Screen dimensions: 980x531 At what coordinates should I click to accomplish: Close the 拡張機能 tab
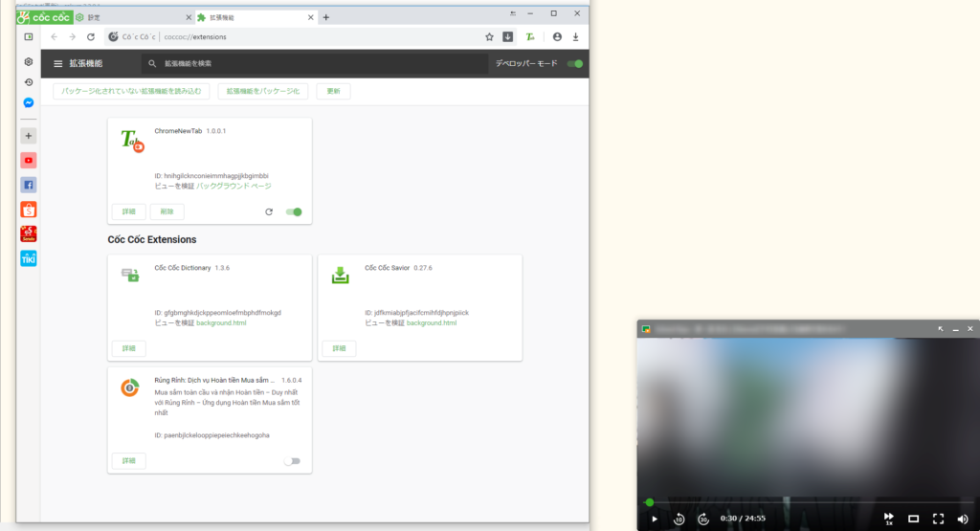(311, 17)
